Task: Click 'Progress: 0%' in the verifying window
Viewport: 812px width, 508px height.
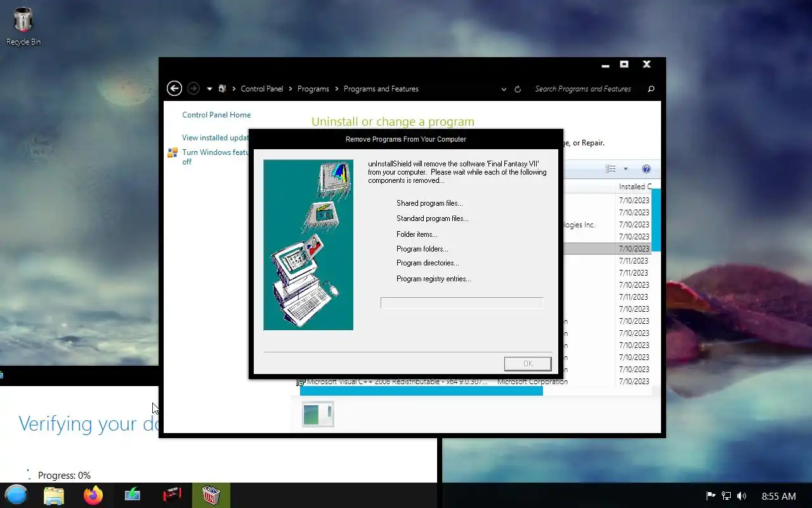Action: [x=64, y=476]
